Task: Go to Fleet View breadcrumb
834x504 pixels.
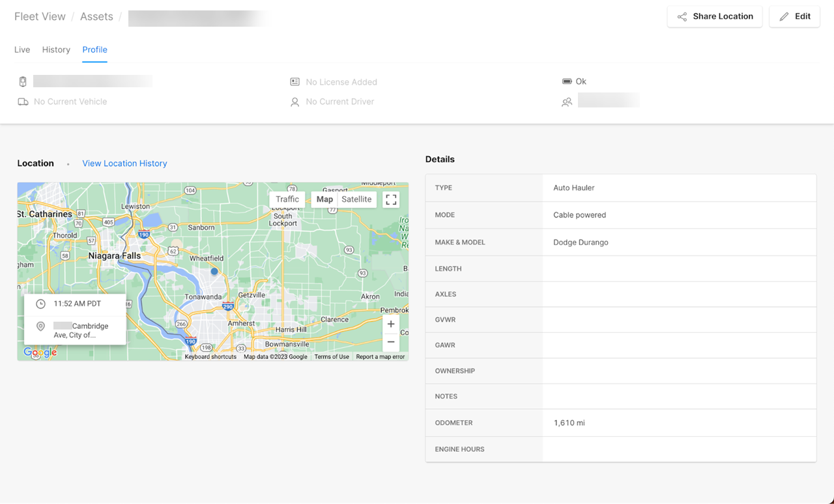Action: coord(40,16)
